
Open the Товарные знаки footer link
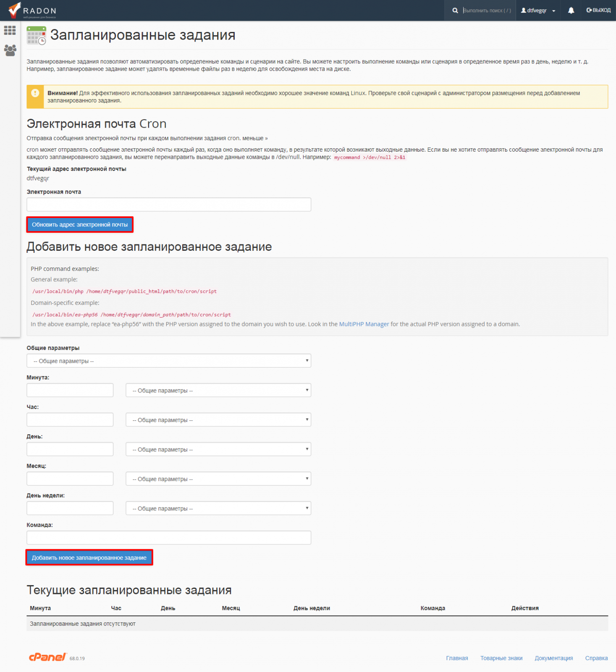click(501, 658)
